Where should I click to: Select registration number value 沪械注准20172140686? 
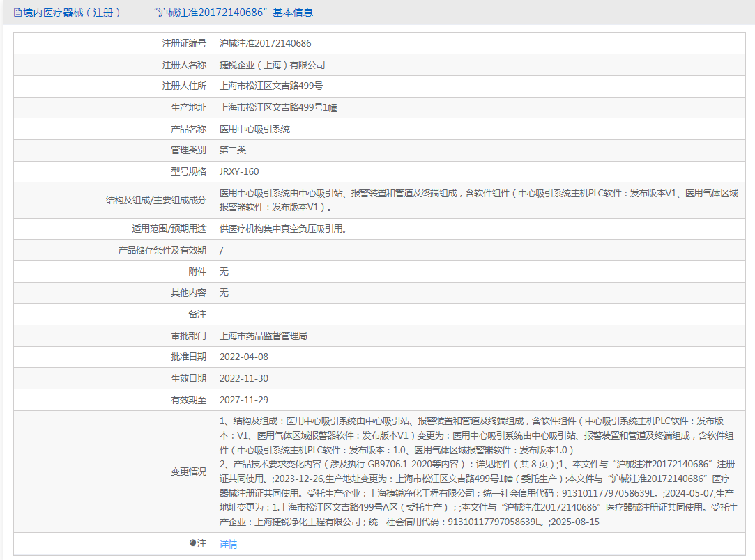click(x=266, y=43)
